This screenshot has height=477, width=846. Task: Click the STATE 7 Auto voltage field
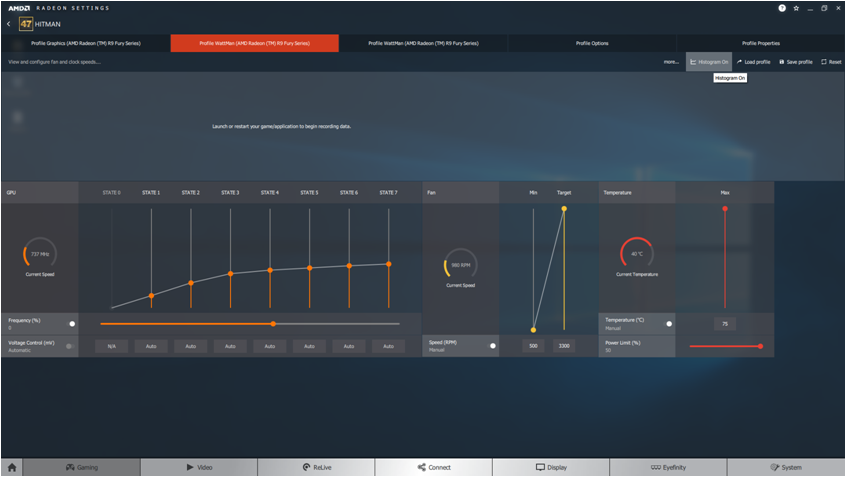click(388, 346)
